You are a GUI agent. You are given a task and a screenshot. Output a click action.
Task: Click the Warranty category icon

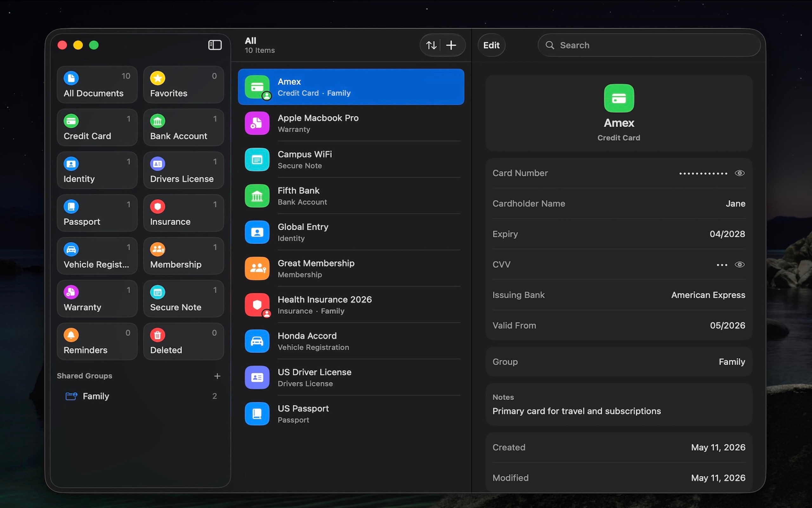pos(71,292)
